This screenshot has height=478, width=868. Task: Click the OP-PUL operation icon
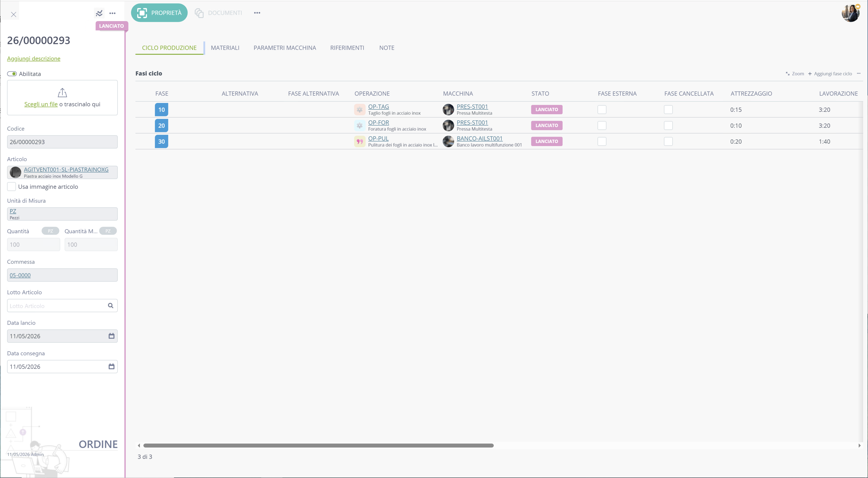coord(360,141)
